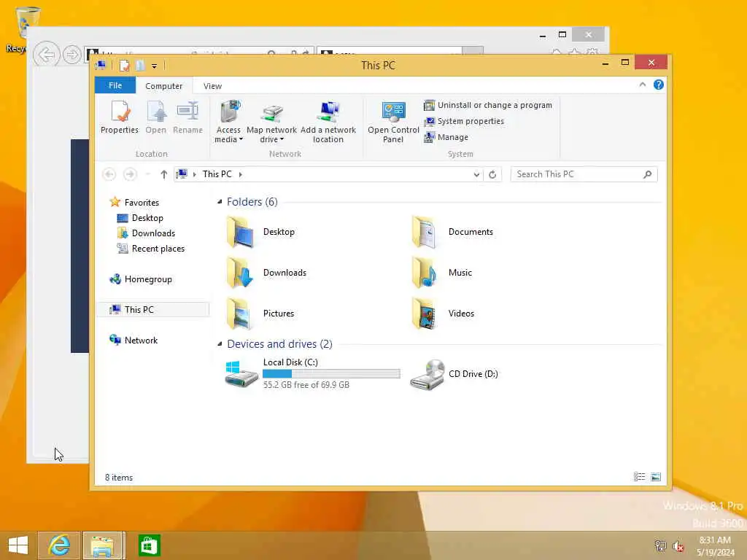This screenshot has height=560, width=747.
Task: Click the Windows Start button
Action: pyautogui.click(x=18, y=545)
